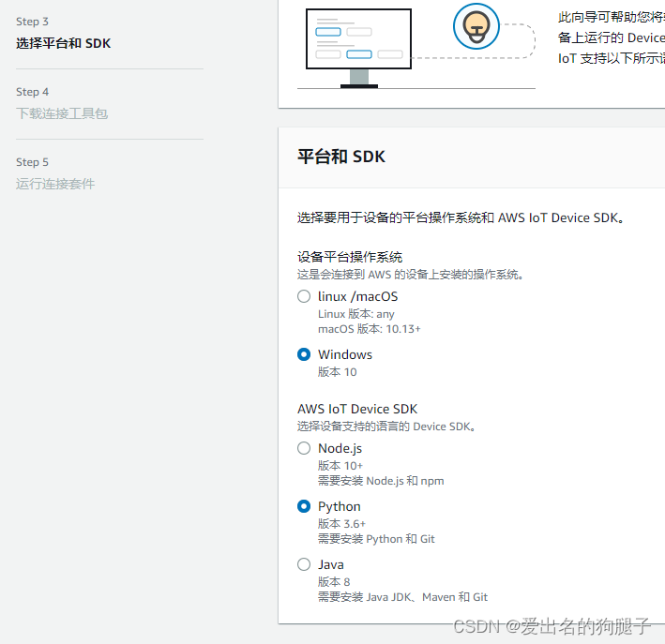Click the text '需要安装 Python 和 Git'
Image resolution: width=665 pixels, height=644 pixels.
coord(376,539)
